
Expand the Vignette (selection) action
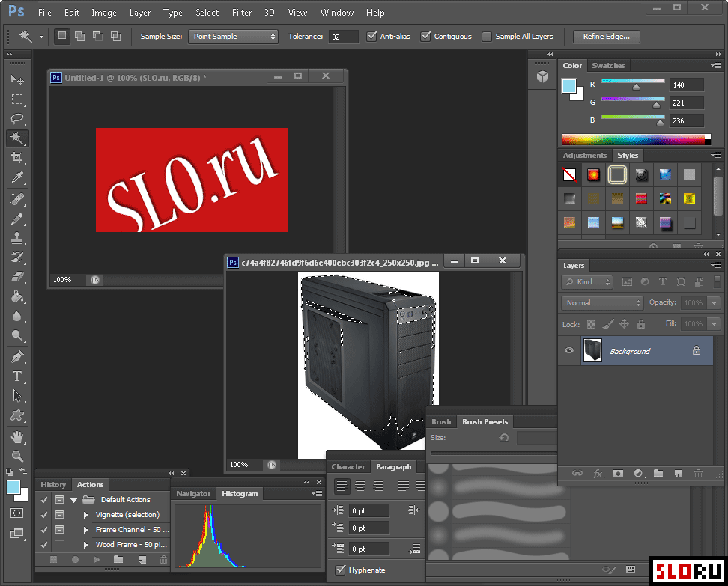pos(86,515)
